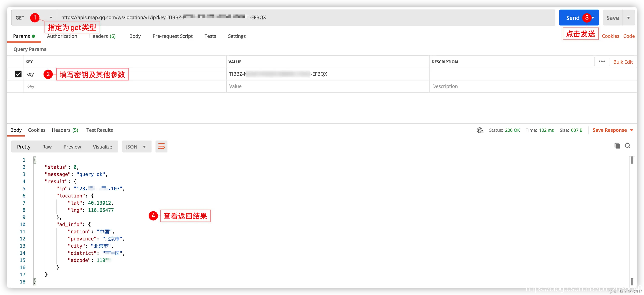The image size is (644, 295).
Task: Open search in the response body
Action: (x=628, y=146)
